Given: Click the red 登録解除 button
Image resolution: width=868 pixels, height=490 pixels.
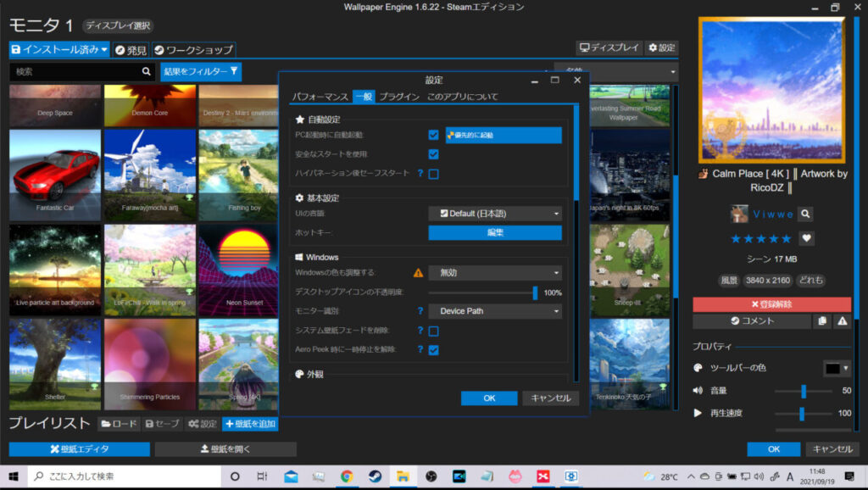Looking at the screenshot, I should click(x=771, y=304).
